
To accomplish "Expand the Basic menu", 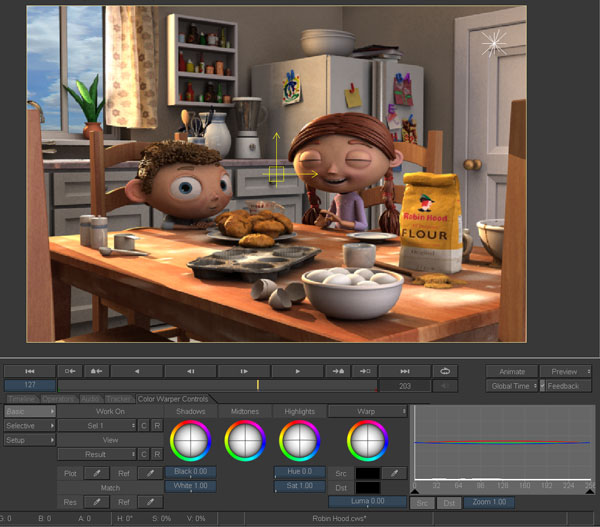I will (29, 411).
